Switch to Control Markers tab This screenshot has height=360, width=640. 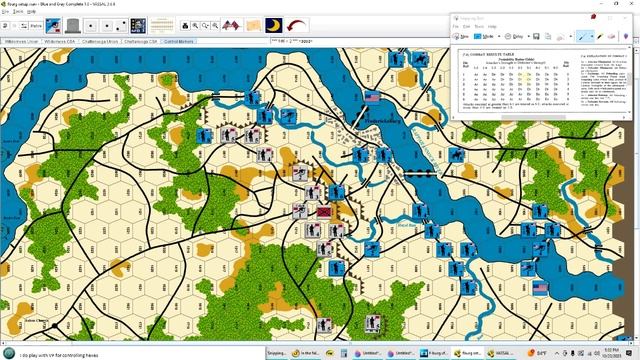pyautogui.click(x=179, y=42)
